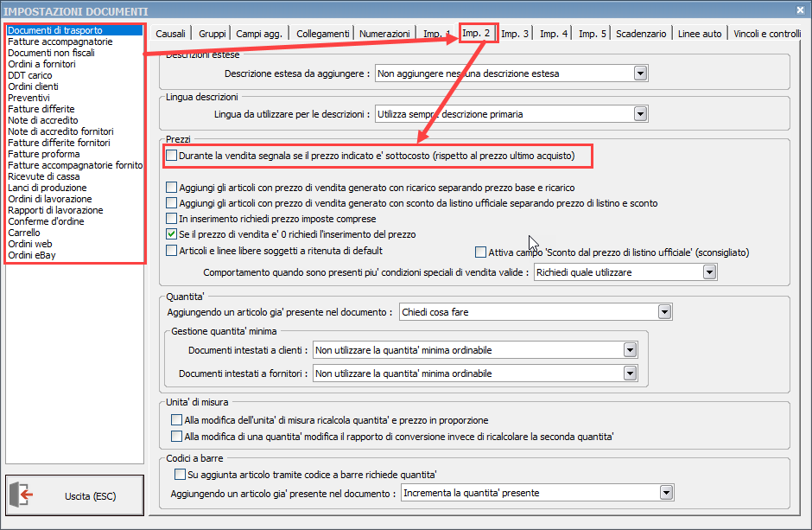Viewport: 812px width, 530px height.
Task: Open Documenti intestati a clienti dropdown
Action: [x=631, y=350]
